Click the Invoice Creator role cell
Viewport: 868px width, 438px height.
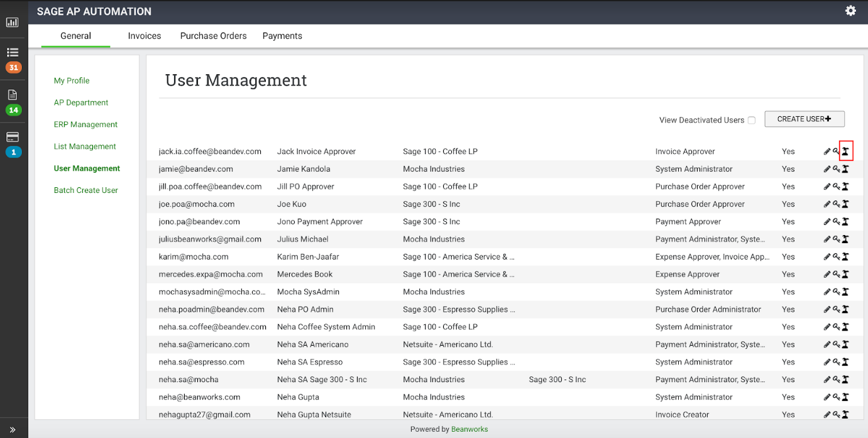682,415
